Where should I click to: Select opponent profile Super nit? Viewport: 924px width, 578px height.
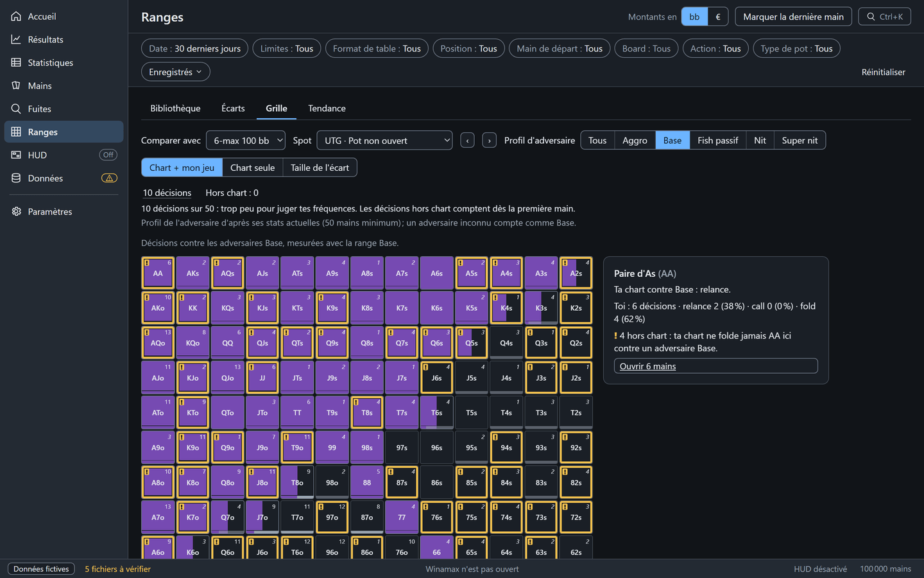click(800, 141)
